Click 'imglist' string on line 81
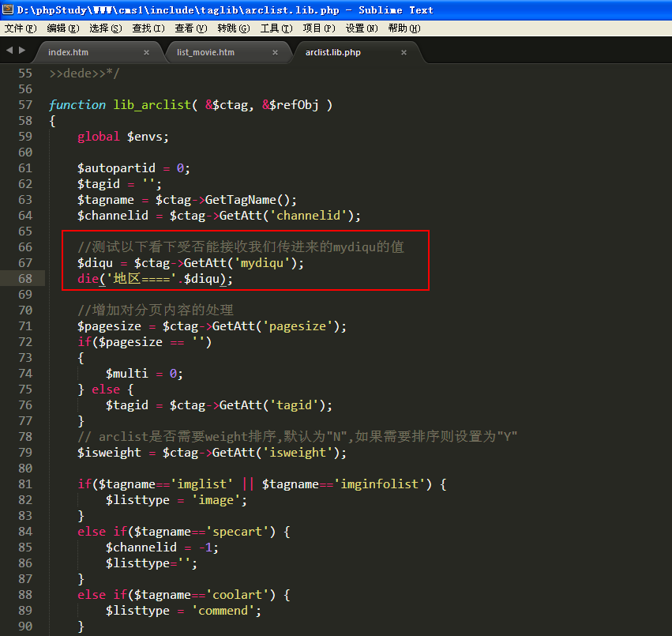This screenshot has height=636, width=672. coord(201,484)
